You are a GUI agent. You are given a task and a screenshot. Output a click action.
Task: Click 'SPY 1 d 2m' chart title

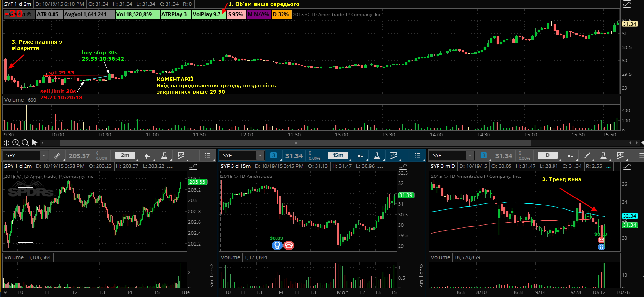pos(18,166)
